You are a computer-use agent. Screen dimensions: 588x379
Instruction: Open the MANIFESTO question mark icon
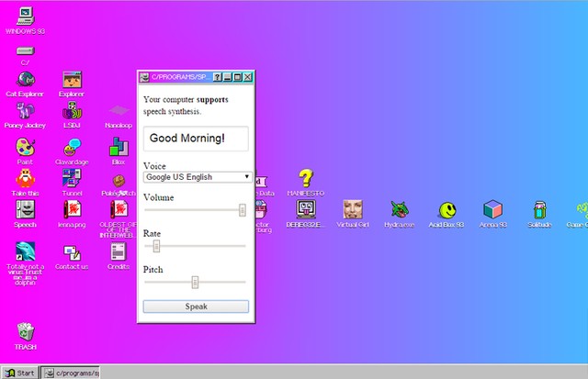(306, 178)
